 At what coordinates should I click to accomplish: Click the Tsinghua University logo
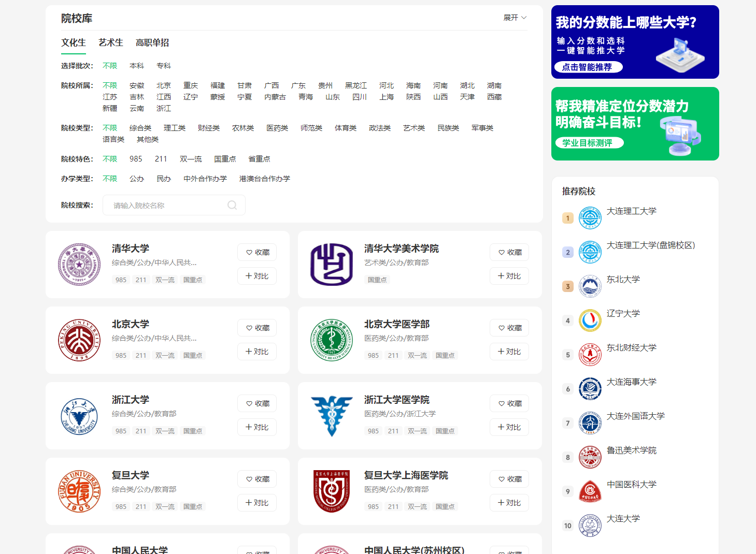tap(79, 265)
